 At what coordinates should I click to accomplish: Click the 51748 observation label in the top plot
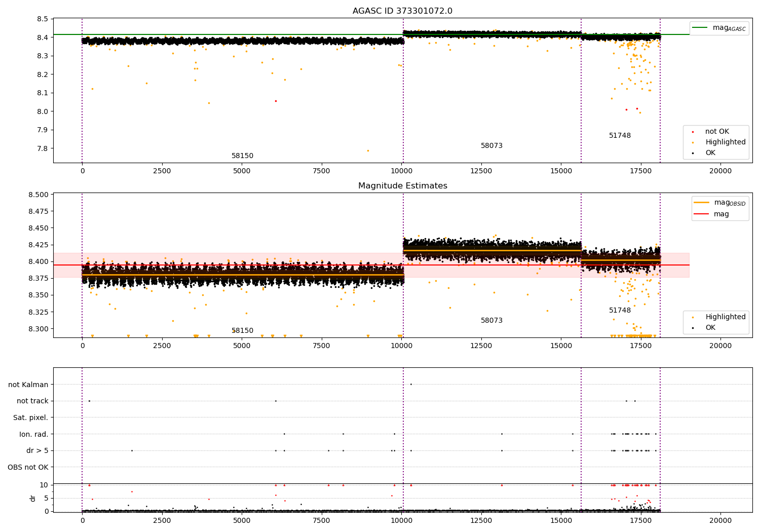pyautogui.click(x=620, y=136)
